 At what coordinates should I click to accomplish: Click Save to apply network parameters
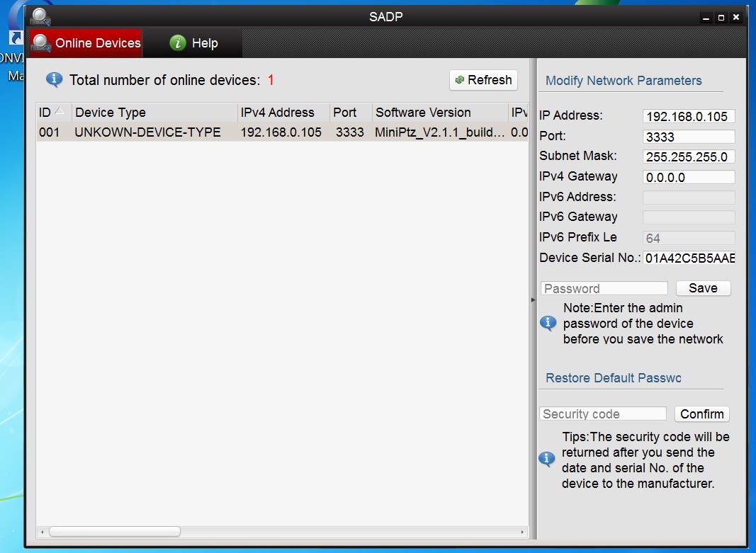pyautogui.click(x=703, y=288)
